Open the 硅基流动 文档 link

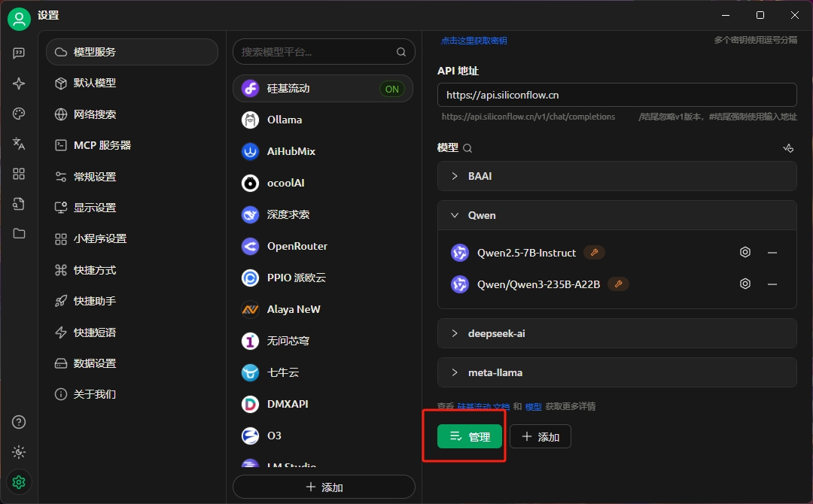point(483,407)
